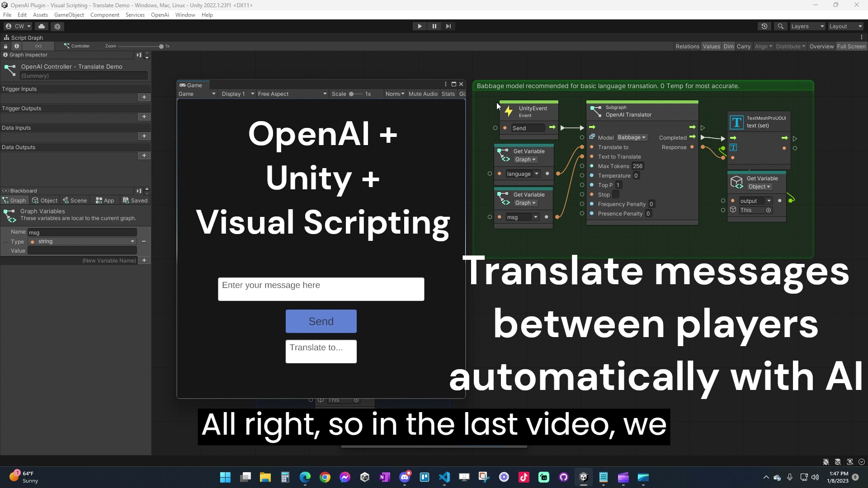Open the Component menu
The height and width of the screenshot is (488, 868).
pyautogui.click(x=105, y=15)
